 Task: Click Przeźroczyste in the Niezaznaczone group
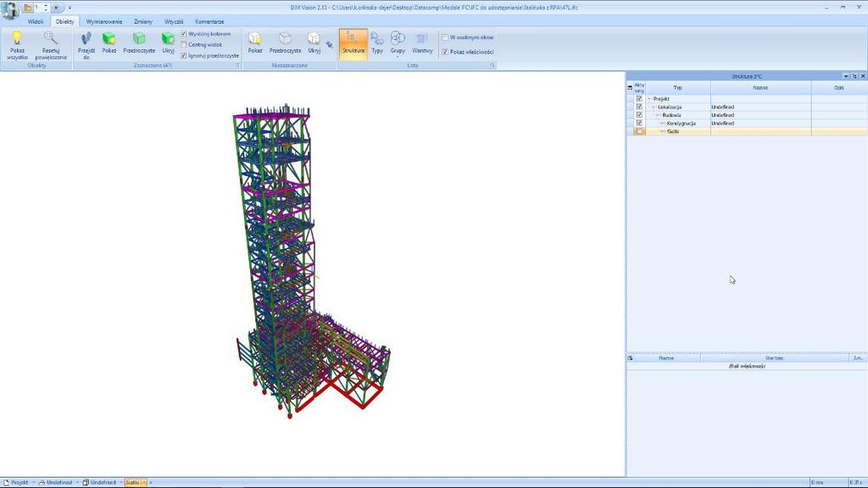coord(285,42)
